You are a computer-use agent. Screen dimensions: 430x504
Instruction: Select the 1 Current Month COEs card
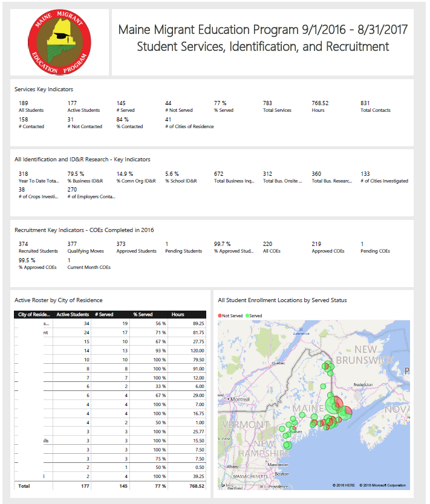pyautogui.click(x=89, y=263)
